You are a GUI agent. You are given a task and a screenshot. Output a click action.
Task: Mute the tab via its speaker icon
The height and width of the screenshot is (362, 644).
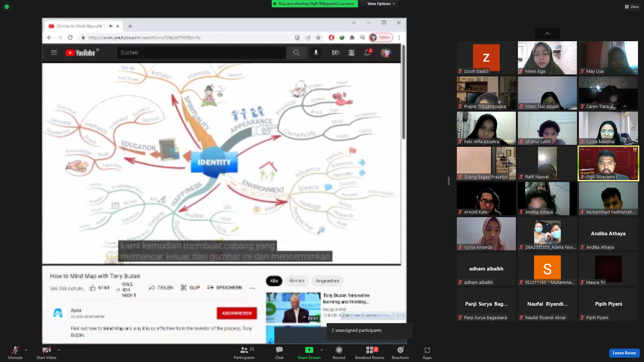(111, 26)
